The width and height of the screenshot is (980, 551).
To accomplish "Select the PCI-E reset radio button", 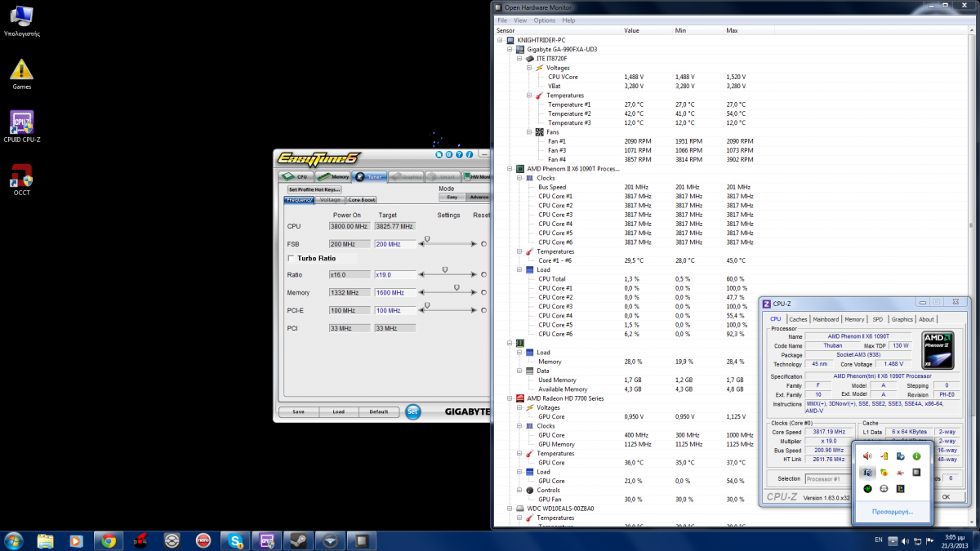I will point(483,311).
